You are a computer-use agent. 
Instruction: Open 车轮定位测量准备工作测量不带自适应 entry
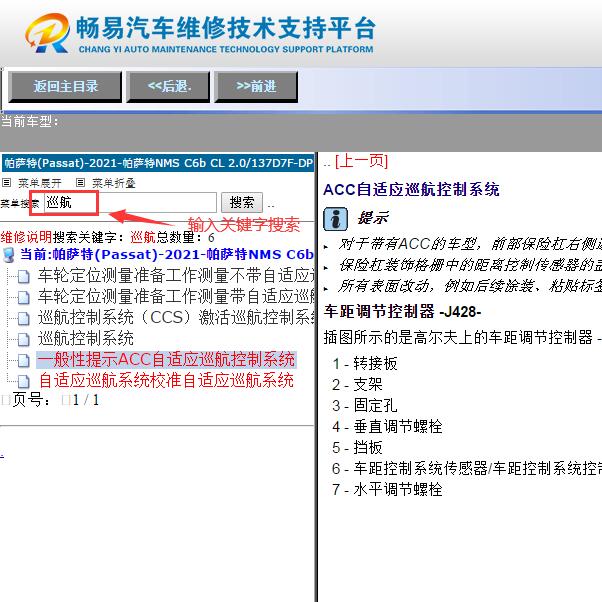coord(176,275)
